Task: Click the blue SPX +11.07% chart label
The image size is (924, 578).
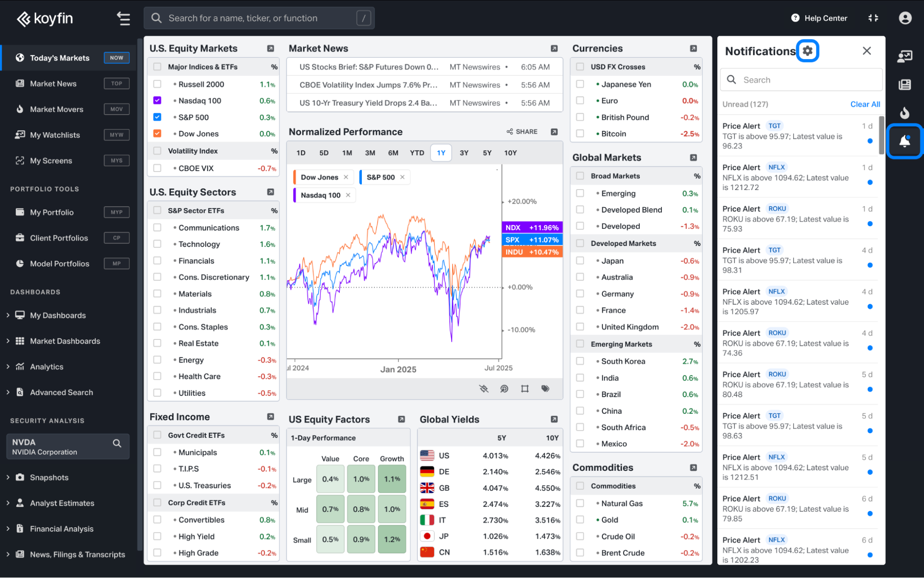Action: tap(532, 240)
